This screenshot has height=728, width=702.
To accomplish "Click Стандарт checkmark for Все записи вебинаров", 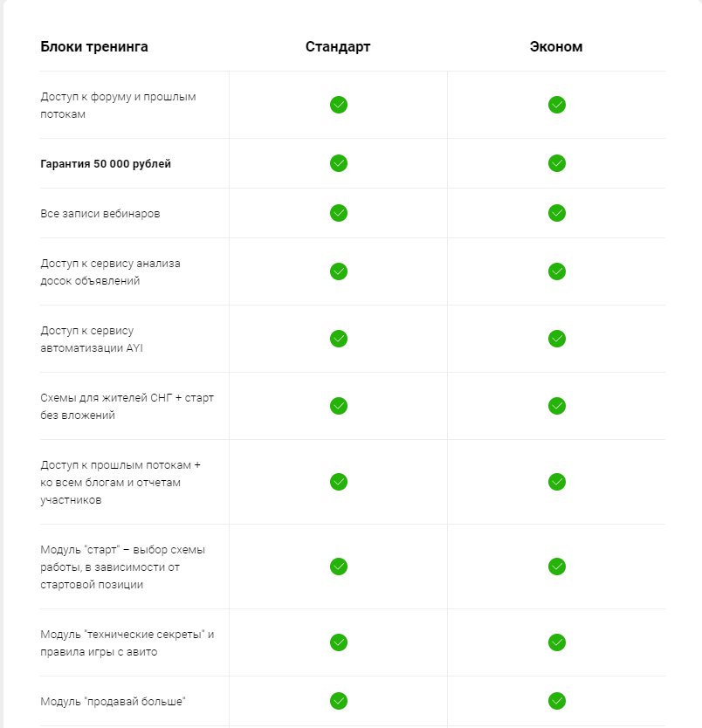I will [339, 213].
